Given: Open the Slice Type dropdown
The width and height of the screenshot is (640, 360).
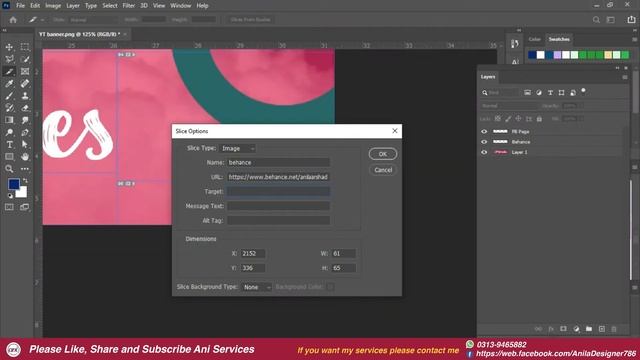Looking at the screenshot, I should [238, 149].
